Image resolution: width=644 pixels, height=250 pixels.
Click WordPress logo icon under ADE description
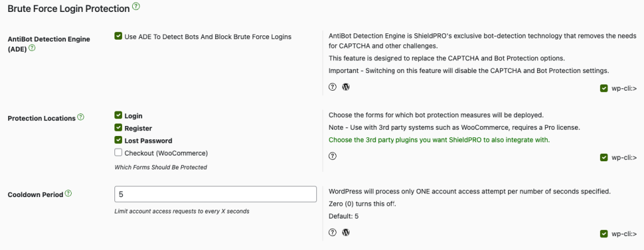pyautogui.click(x=346, y=87)
